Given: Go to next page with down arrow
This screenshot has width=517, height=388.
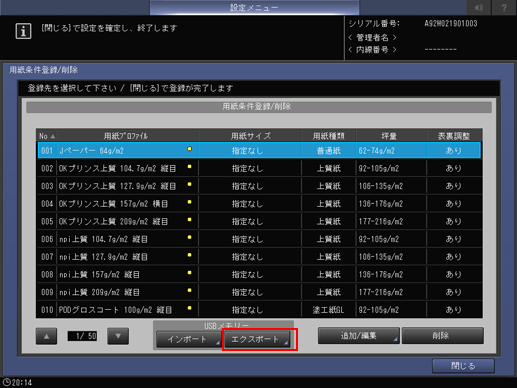Looking at the screenshot, I should tap(118, 336).
